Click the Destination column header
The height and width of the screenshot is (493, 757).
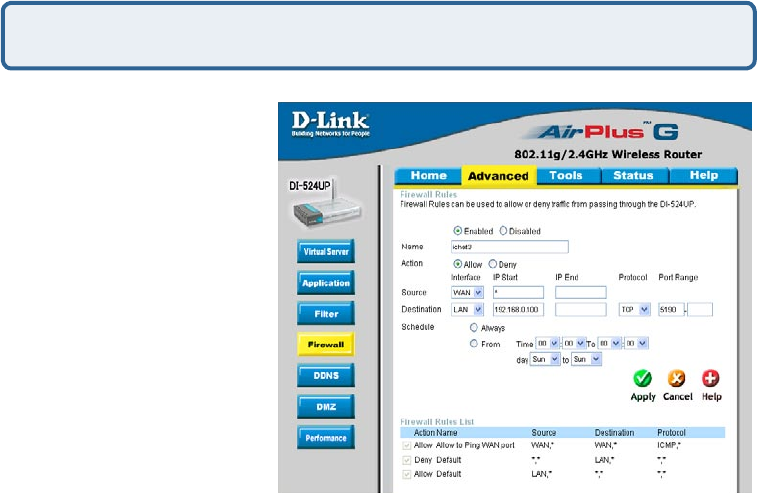614,433
